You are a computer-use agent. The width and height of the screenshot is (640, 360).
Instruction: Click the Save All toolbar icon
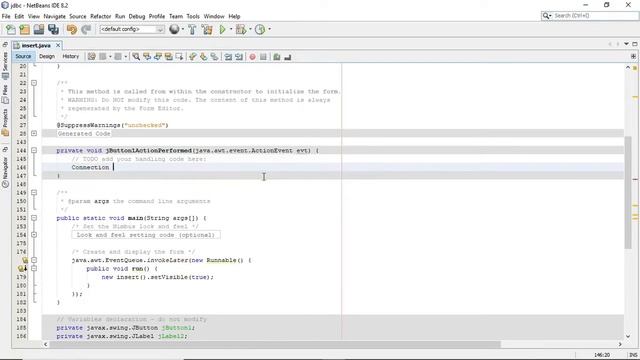tap(53, 29)
